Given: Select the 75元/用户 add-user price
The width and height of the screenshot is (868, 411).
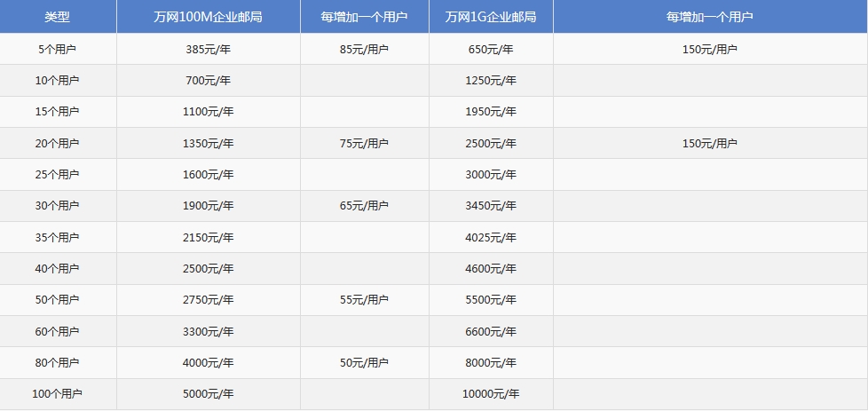Looking at the screenshot, I should point(364,144).
